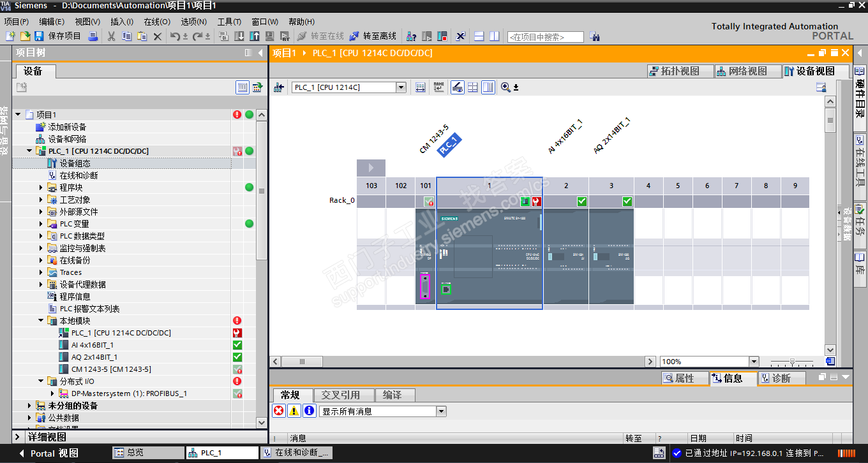Adjust the zoom slider in device view
Viewport: 868px width, 463px height.
click(x=792, y=362)
